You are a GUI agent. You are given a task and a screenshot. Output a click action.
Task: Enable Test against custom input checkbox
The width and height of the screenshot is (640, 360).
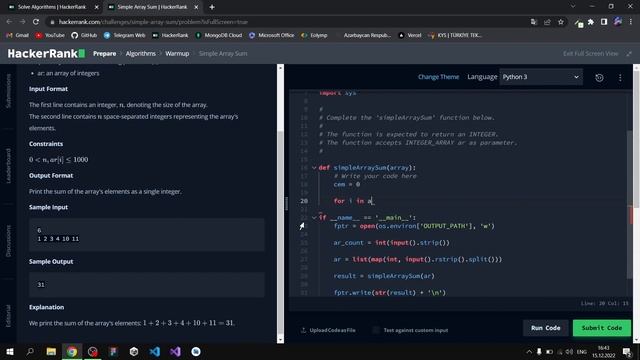(x=376, y=330)
